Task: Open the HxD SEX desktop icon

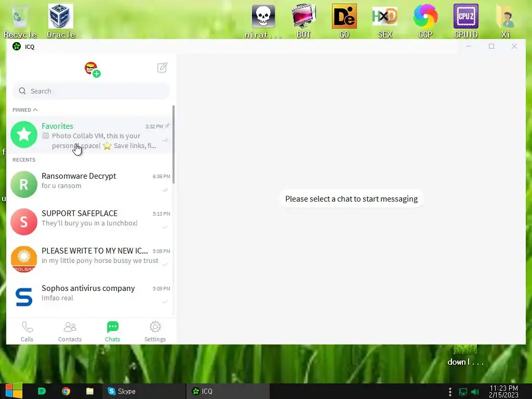Action: point(385,20)
